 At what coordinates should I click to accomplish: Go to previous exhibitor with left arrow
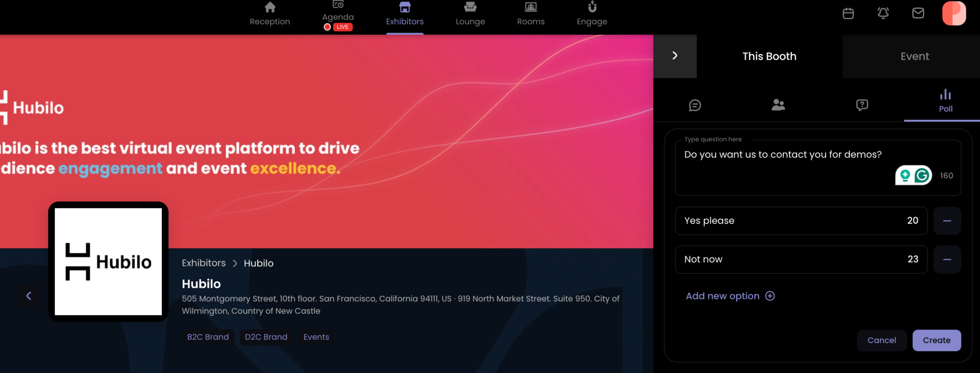(x=29, y=296)
